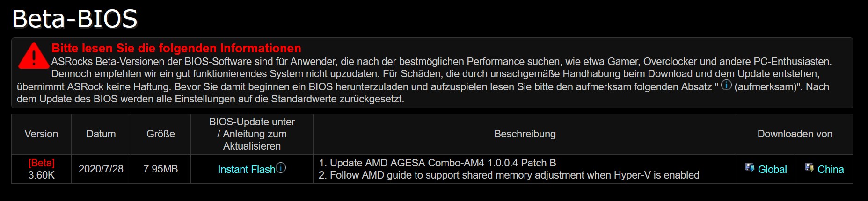
Task: Open the Instant Flash update instructions link
Action: pos(247,169)
